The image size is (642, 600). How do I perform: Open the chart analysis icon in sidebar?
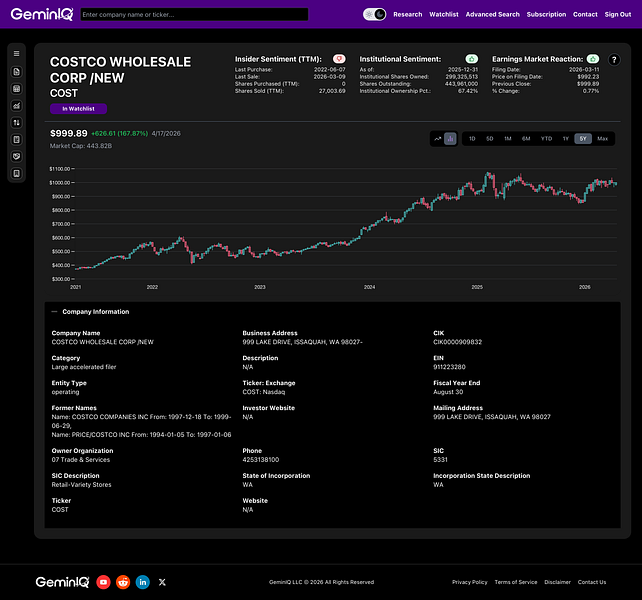point(16,106)
